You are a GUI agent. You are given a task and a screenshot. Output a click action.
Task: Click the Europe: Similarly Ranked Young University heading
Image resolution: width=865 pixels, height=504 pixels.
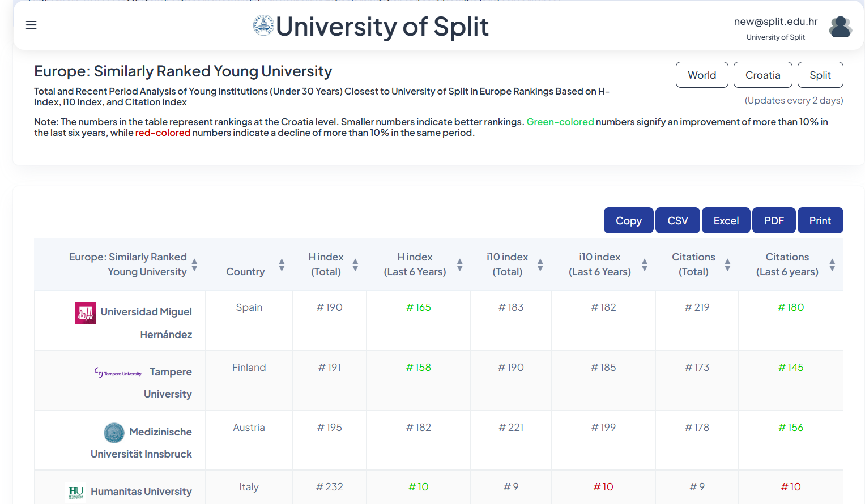(183, 71)
